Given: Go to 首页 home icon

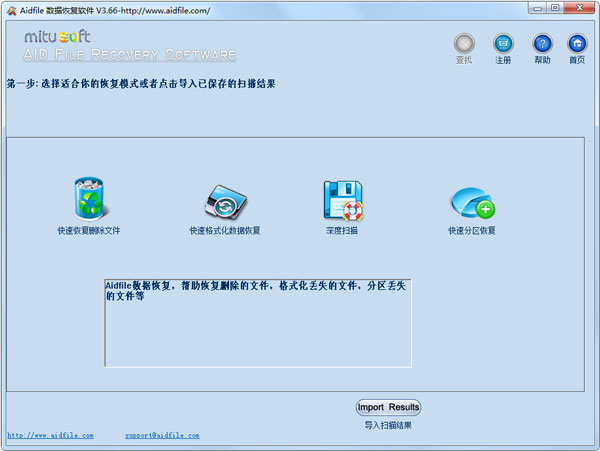Looking at the screenshot, I should pyautogui.click(x=577, y=44).
